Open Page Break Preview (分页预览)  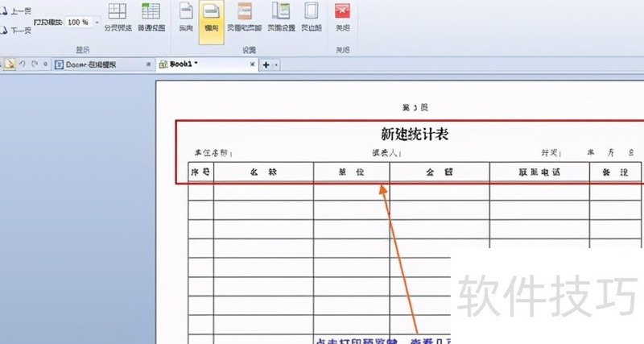tap(118, 18)
